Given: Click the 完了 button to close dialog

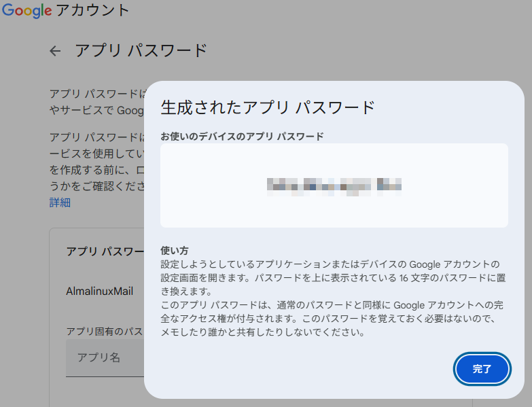Looking at the screenshot, I should [482, 369].
